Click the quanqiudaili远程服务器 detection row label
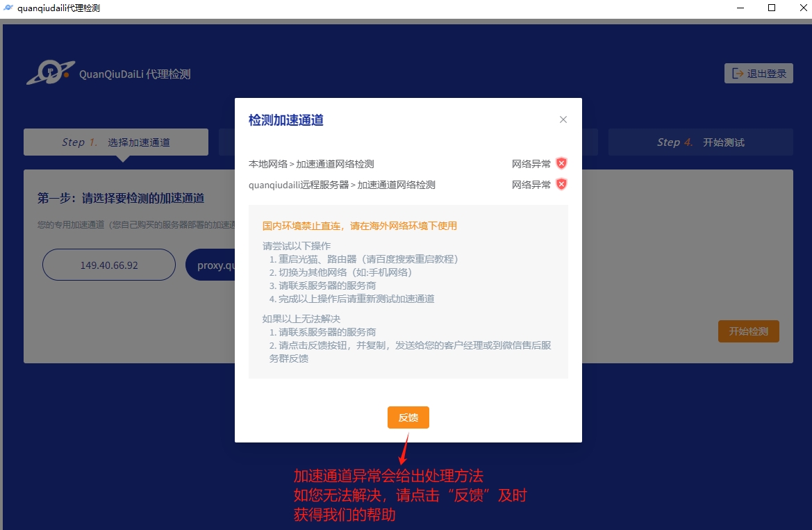Viewport: 812px width, 530px height. click(342, 185)
